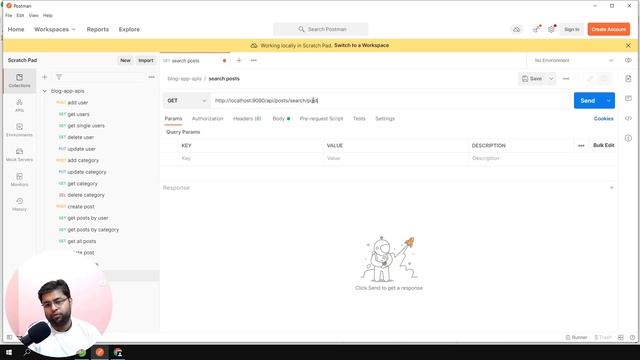Open the Send button dropdown arrow
Image resolution: width=640 pixels, height=360 pixels.
click(609, 100)
